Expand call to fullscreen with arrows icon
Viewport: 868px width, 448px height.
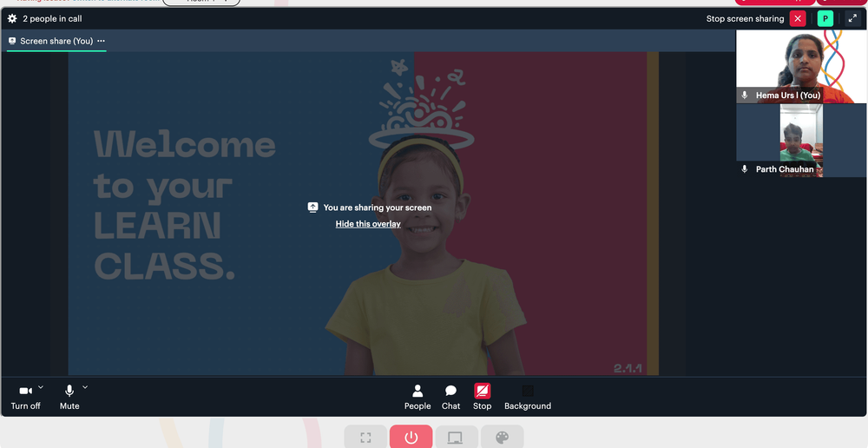pyautogui.click(x=852, y=18)
